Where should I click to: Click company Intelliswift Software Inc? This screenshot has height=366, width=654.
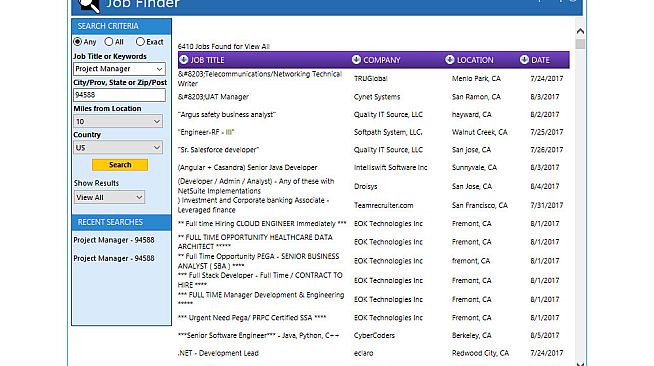[390, 168]
